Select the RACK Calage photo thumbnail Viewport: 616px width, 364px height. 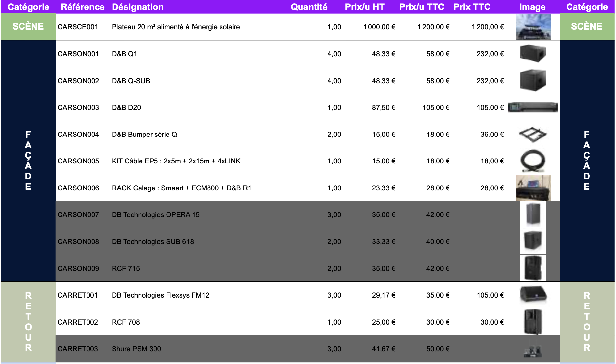click(532, 188)
